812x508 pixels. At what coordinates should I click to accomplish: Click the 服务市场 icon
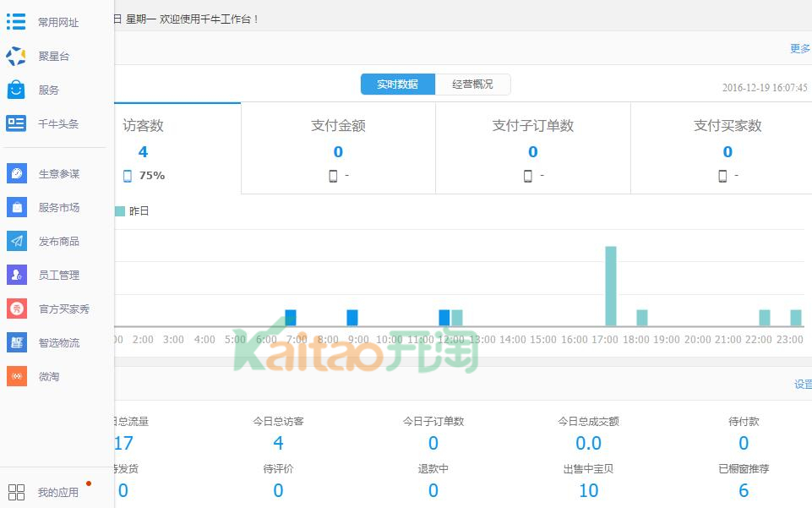16,207
